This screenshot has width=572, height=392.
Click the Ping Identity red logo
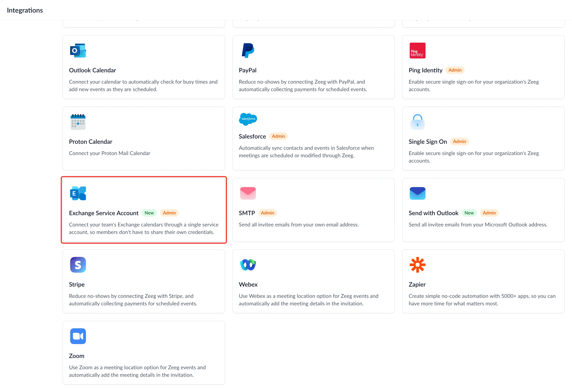[x=417, y=50]
